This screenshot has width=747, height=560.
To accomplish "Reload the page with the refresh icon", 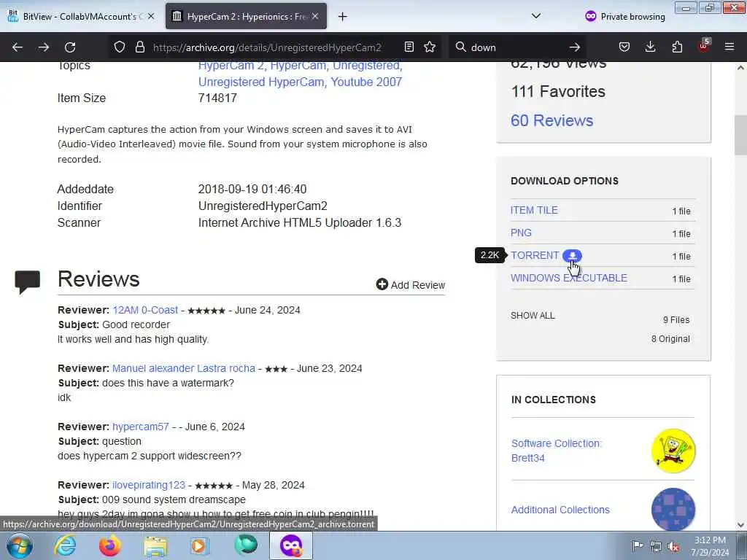I will pos(70,47).
